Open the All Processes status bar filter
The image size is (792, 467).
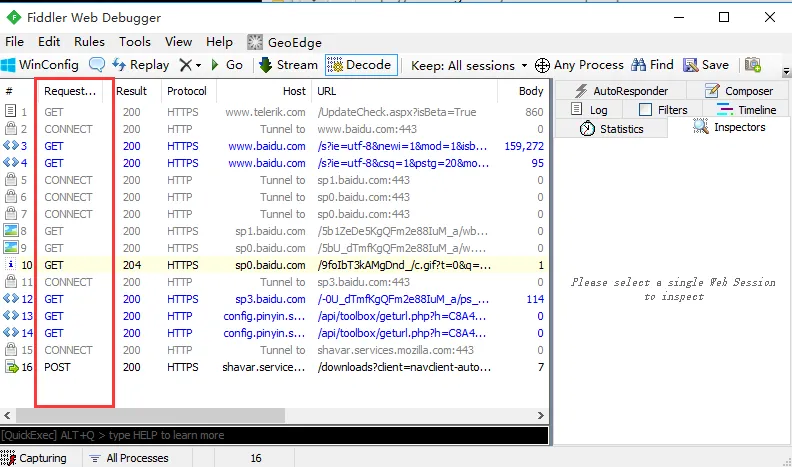[x=129, y=458]
